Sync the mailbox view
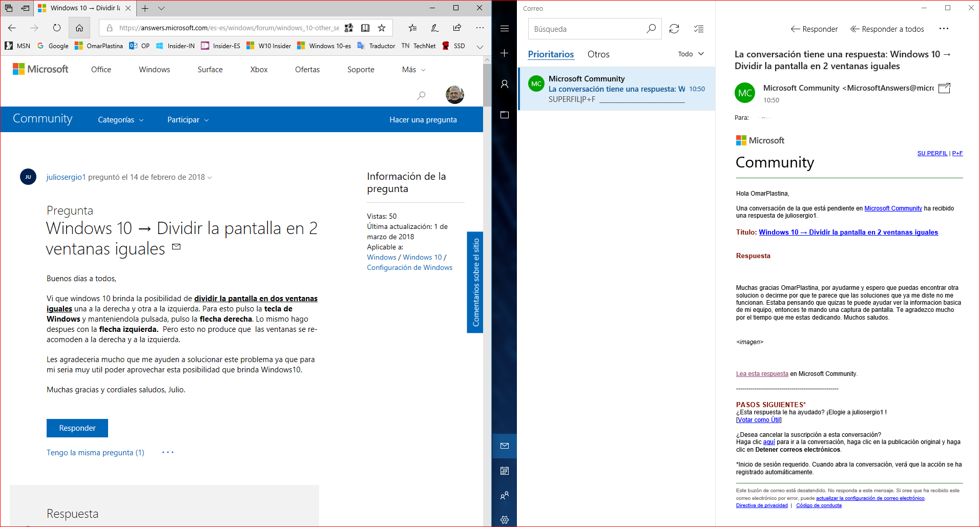This screenshot has height=527, width=980. click(674, 29)
